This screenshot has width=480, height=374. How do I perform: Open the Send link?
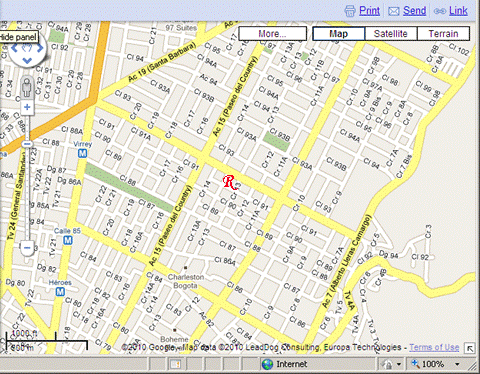414,11
